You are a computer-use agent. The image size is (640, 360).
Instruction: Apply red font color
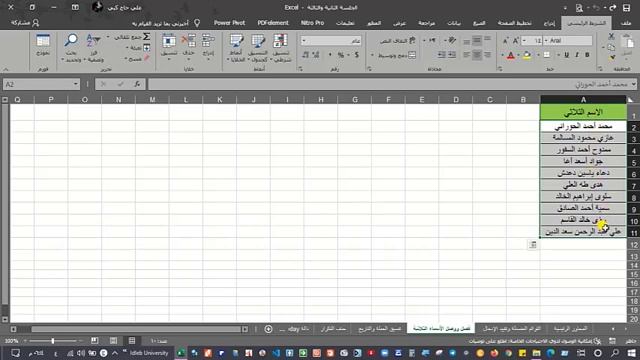click(x=510, y=55)
